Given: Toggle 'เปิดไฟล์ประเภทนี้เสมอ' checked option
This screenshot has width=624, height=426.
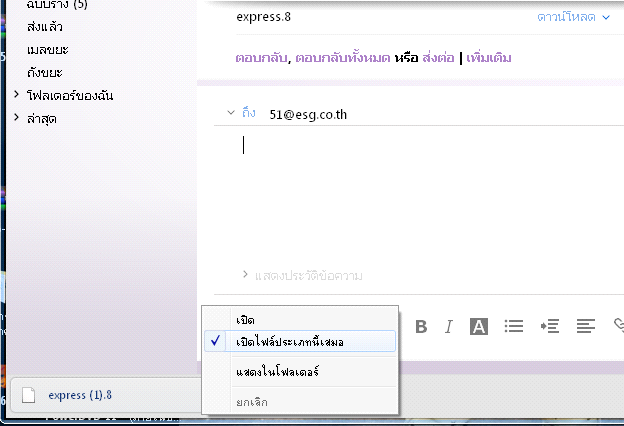Looking at the screenshot, I should click(x=290, y=342).
